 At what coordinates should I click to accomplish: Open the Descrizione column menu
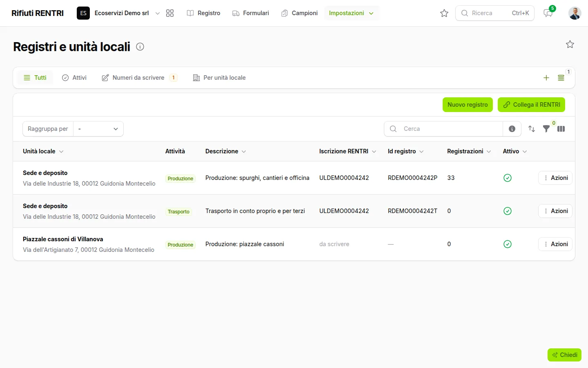pyautogui.click(x=244, y=152)
